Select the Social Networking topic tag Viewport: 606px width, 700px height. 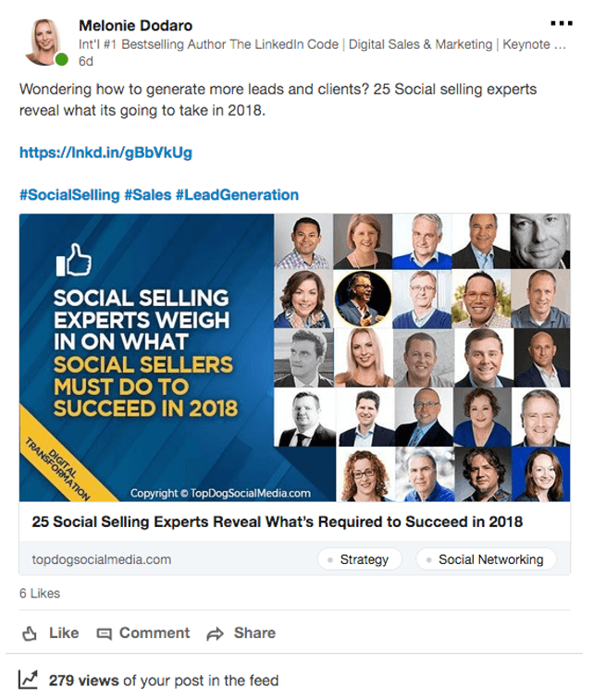click(486, 559)
